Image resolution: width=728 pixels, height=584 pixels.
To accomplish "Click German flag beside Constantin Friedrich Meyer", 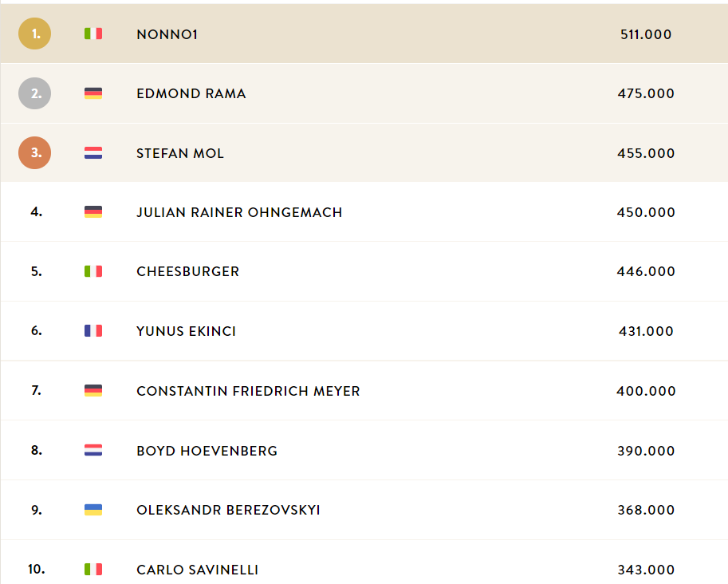I will tap(93, 390).
